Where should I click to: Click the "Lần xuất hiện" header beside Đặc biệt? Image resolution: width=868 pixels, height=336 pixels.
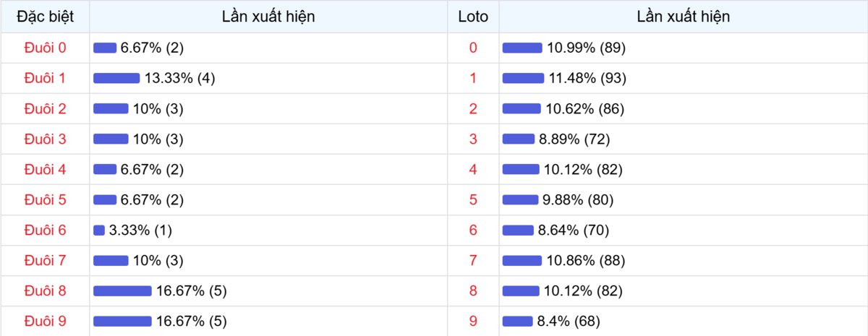pyautogui.click(x=268, y=16)
